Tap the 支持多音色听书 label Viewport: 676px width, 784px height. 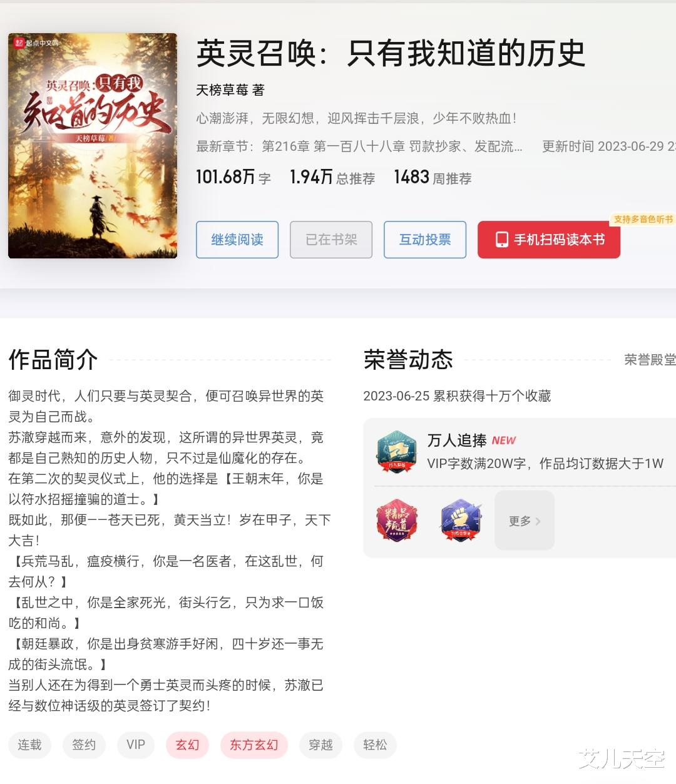click(x=643, y=219)
